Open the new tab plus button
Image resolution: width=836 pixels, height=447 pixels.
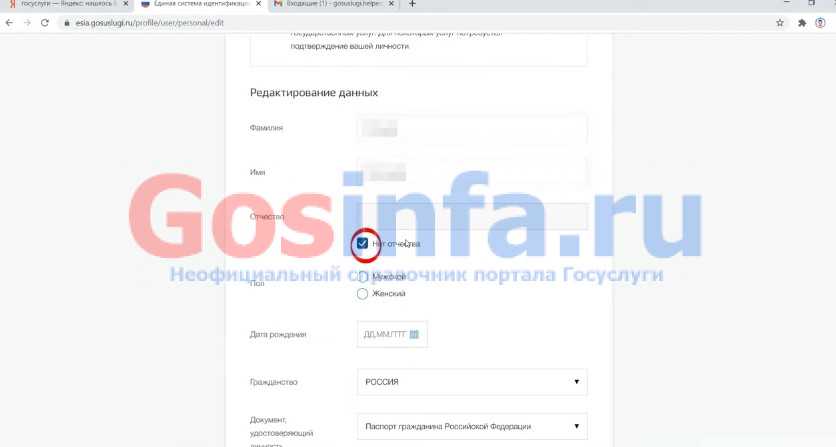(x=413, y=5)
